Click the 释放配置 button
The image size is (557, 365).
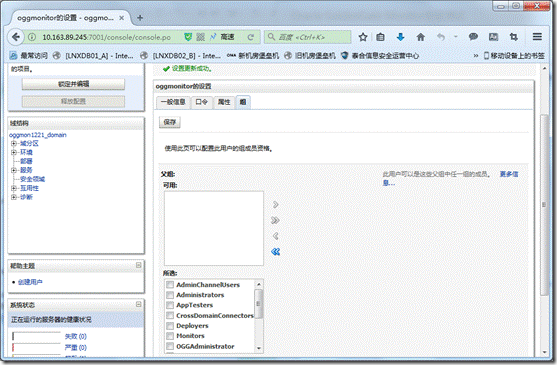(x=73, y=102)
